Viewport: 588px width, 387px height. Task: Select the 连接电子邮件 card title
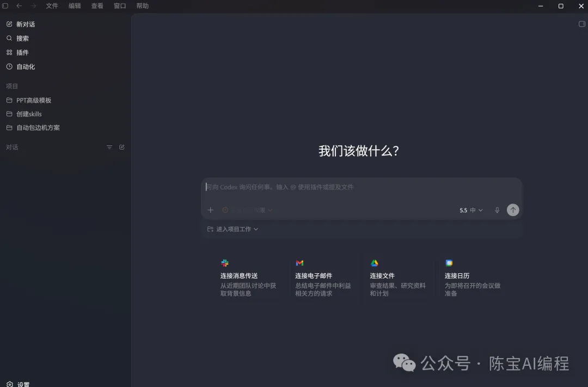pyautogui.click(x=314, y=275)
